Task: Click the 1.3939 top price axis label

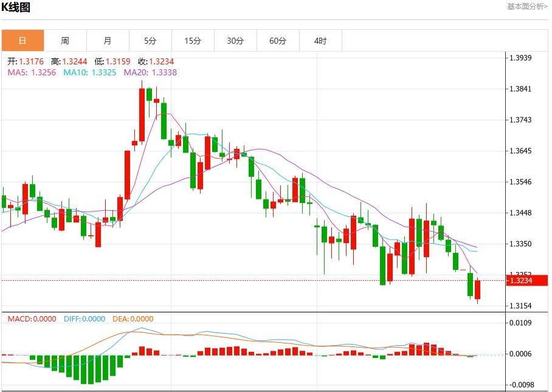Action: [x=520, y=58]
